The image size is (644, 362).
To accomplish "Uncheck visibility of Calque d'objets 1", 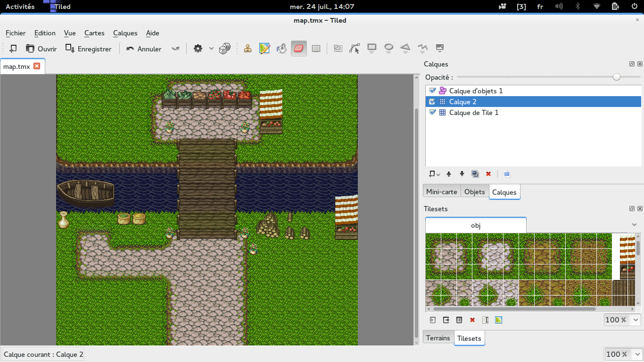I will 432,90.
